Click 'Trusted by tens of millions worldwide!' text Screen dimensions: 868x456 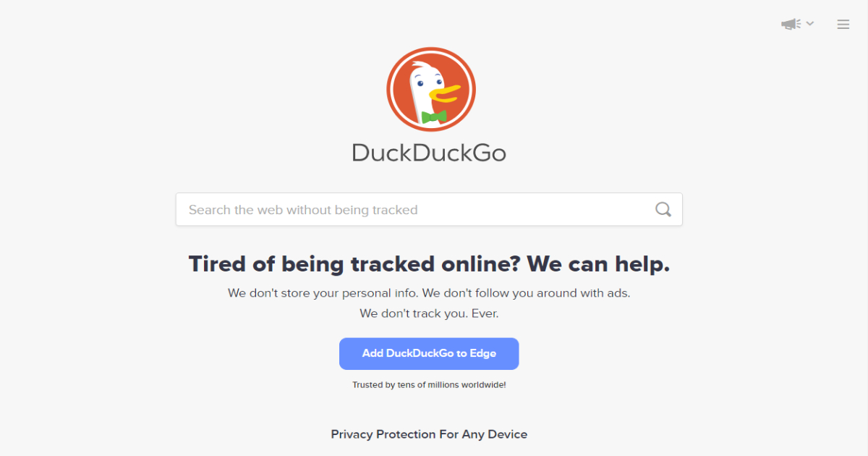[429, 385]
